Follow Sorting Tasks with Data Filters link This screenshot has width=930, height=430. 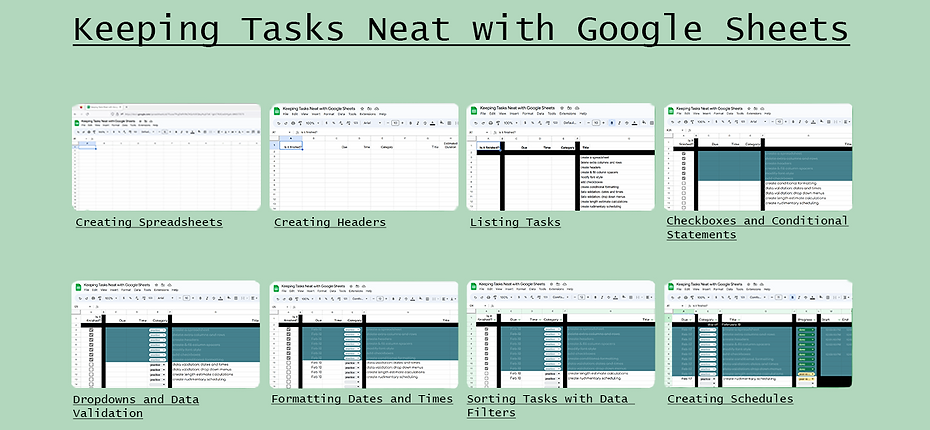(550, 406)
